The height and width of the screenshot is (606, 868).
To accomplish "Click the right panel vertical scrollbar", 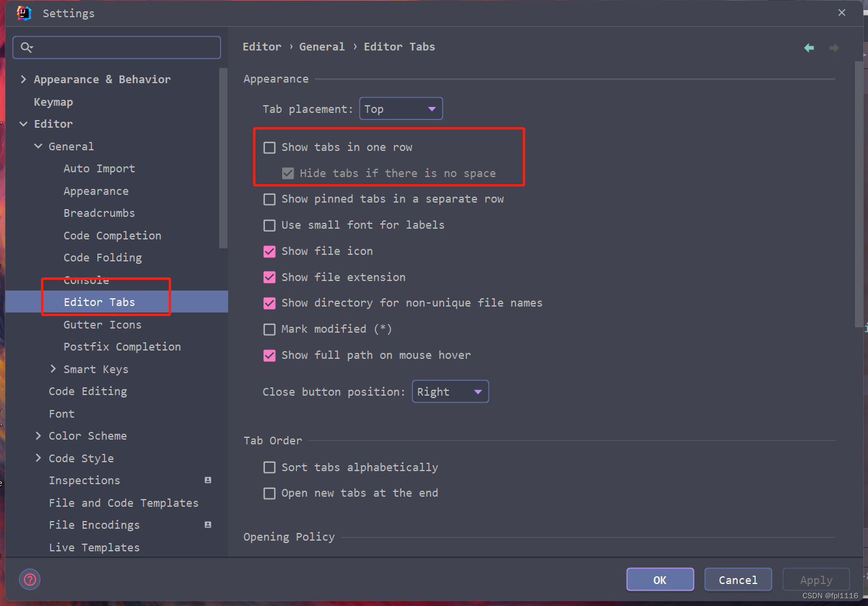I will [858, 193].
